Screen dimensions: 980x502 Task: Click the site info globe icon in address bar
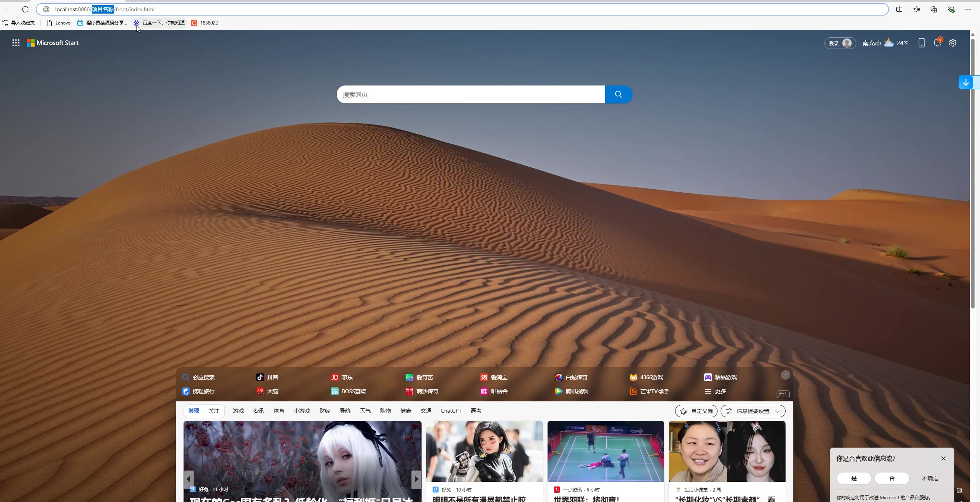46,9
